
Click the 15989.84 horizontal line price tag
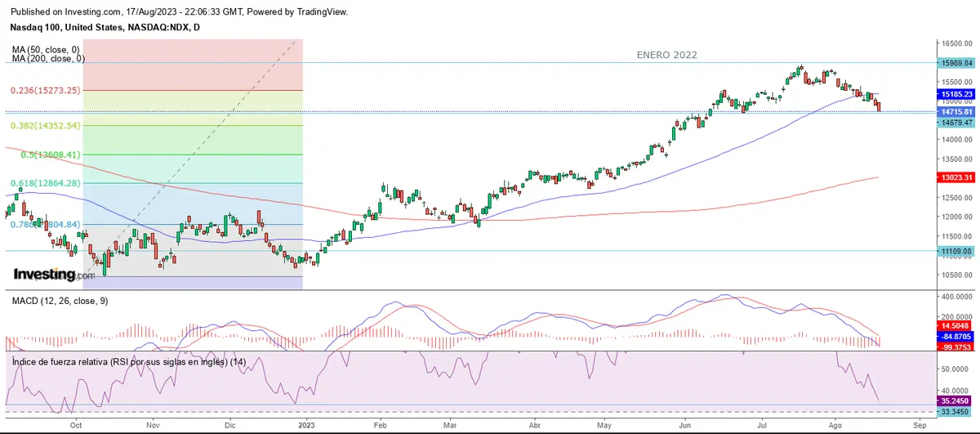pos(957,63)
